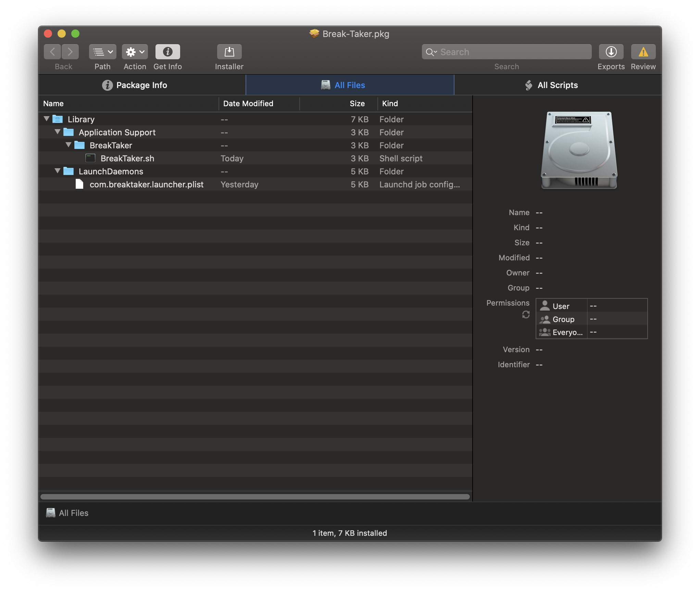Screen dimensions: 700x592
Task: Select com.breaktaker.launcher.plist file
Action: coord(146,184)
